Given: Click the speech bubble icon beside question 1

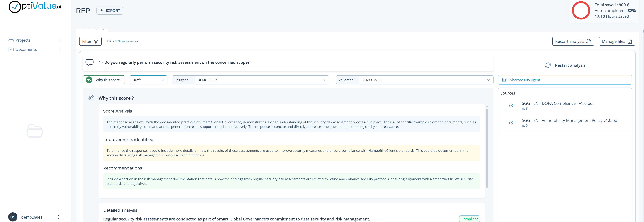Looking at the screenshot, I should (89, 63).
